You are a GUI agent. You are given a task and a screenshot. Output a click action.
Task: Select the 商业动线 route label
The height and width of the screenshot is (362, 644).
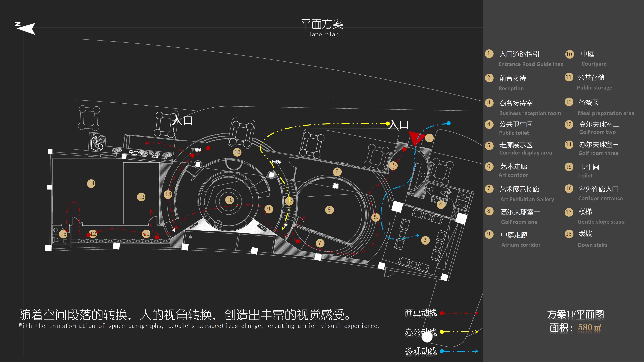pyautogui.click(x=421, y=313)
